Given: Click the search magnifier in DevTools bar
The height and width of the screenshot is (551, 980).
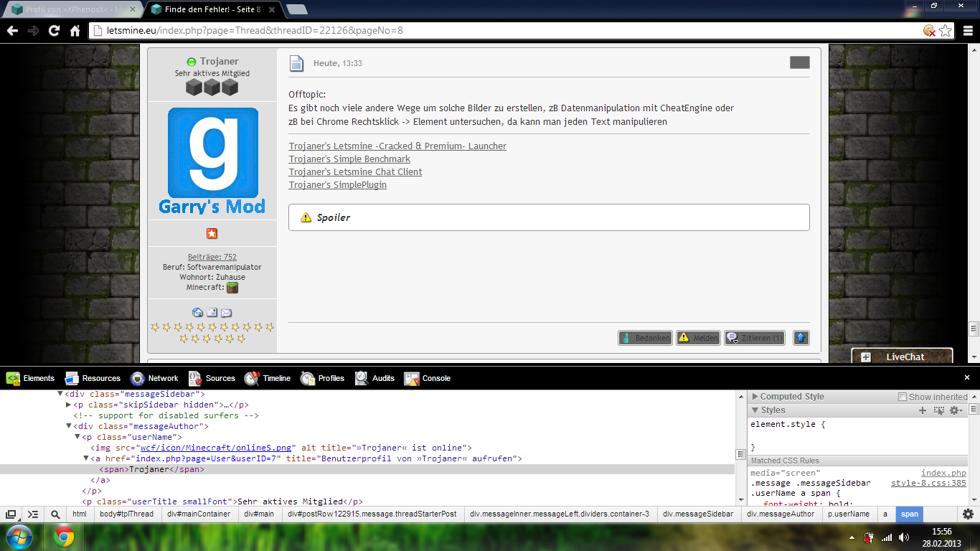Looking at the screenshot, I should pos(55,514).
